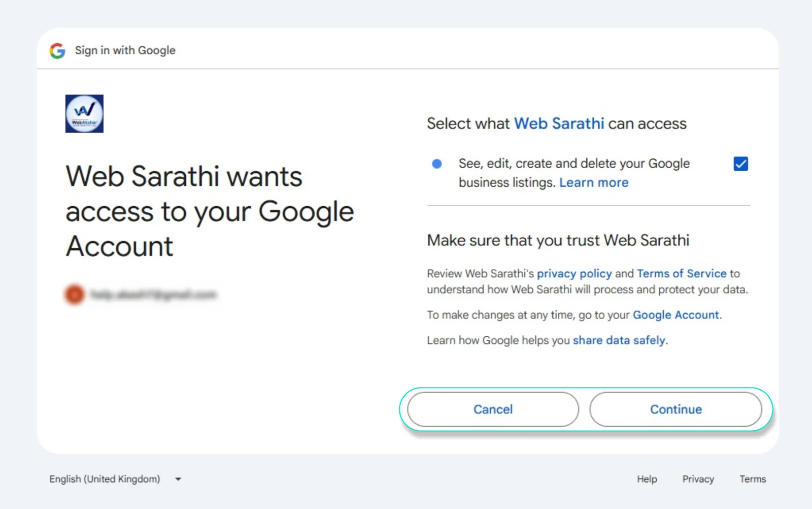Click the blurred account avatar
The height and width of the screenshot is (509, 812).
click(75, 294)
